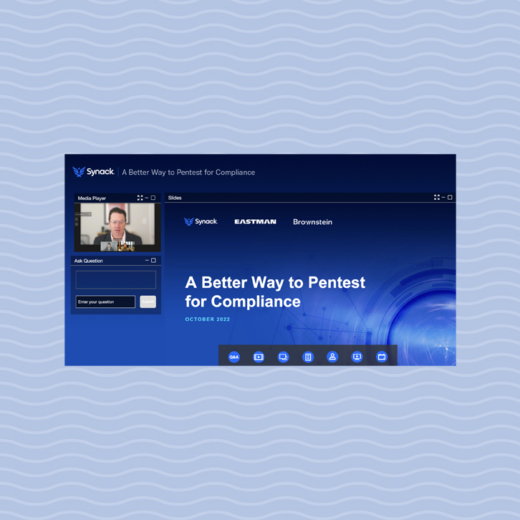The height and width of the screenshot is (520, 520).
Task: Click the Synack logo in header
Action: pos(93,172)
